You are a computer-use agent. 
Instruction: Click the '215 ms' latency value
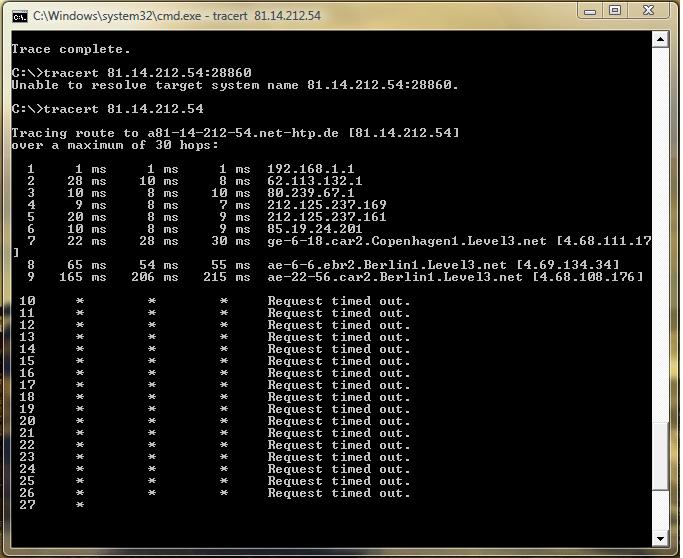coord(227,277)
